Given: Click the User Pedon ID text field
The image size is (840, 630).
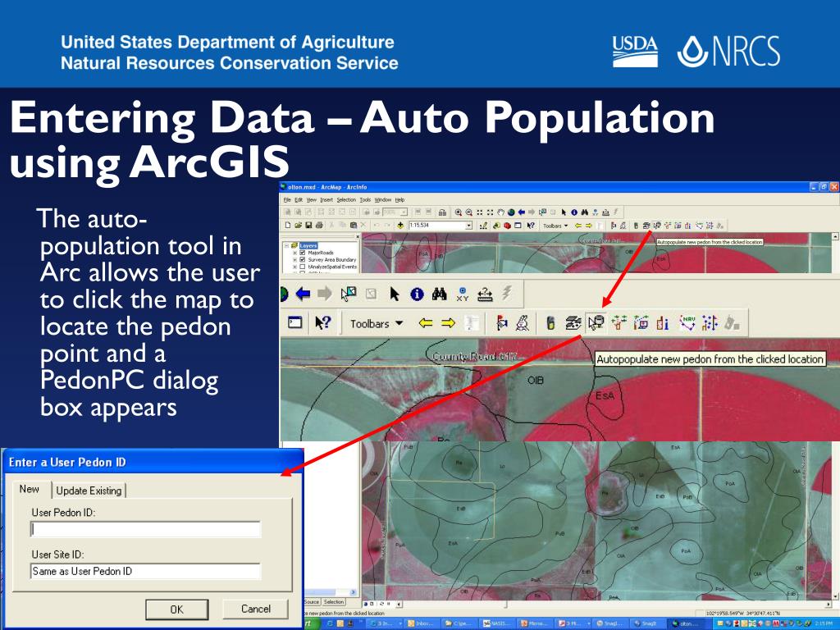Looking at the screenshot, I should click(x=145, y=529).
